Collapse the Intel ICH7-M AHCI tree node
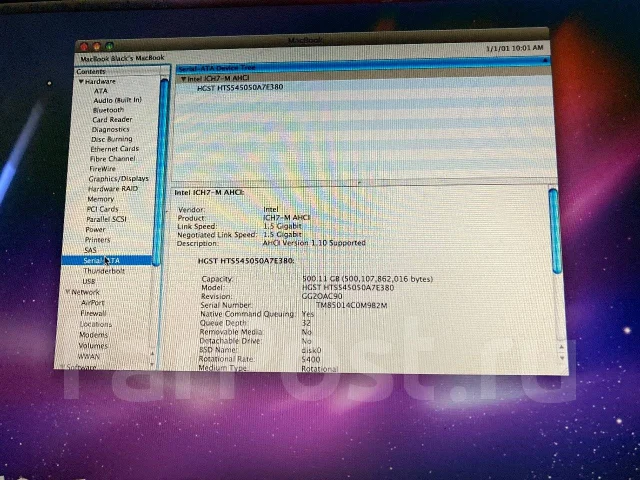The height and width of the screenshot is (480, 640). [x=183, y=78]
